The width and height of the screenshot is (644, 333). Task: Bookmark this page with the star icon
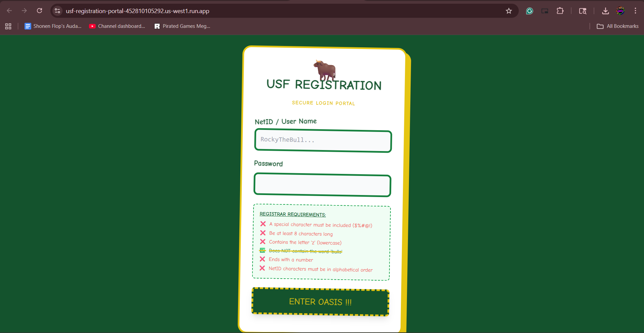(509, 11)
